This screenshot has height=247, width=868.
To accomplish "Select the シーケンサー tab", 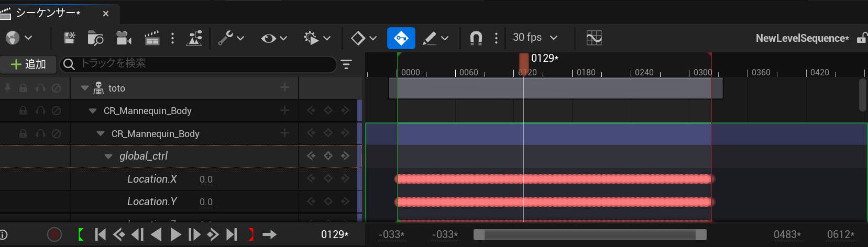I will tap(48, 13).
